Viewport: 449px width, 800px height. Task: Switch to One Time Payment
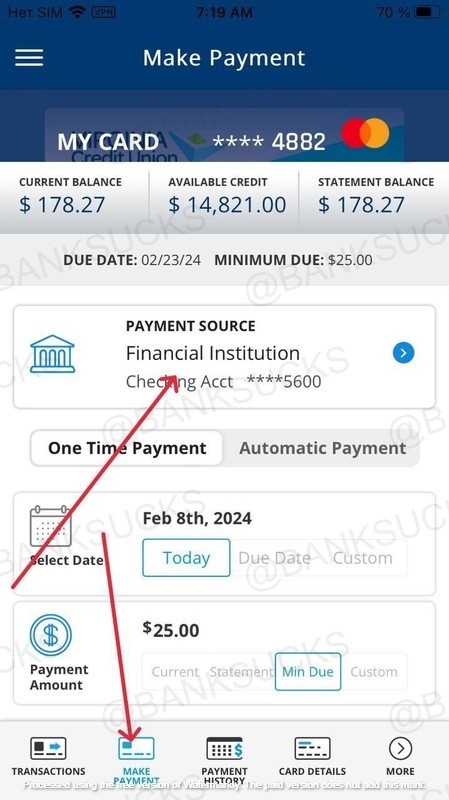[127, 448]
